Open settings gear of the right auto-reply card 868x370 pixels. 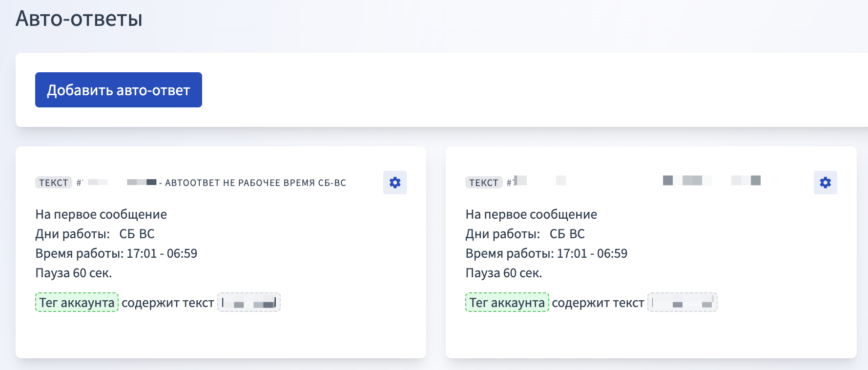click(x=825, y=183)
